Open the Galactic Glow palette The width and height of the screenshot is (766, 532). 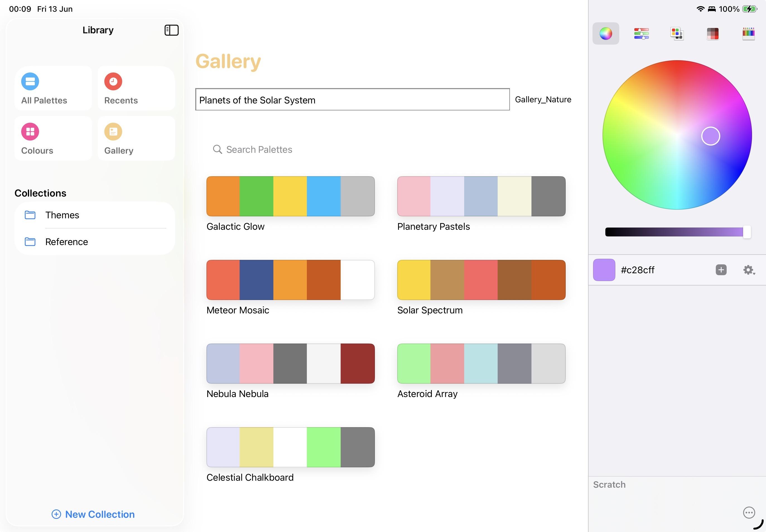click(x=290, y=196)
